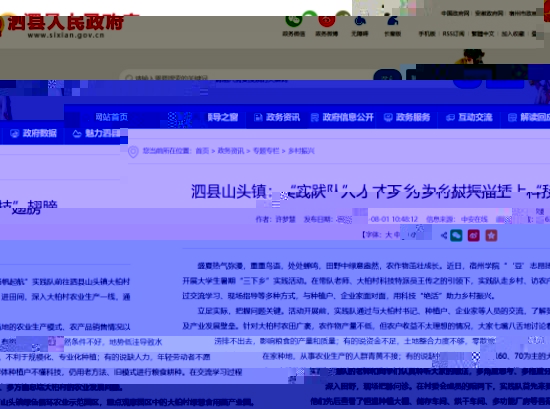The height and width of the screenshot is (409, 550).
Task: Open the 政务微博 red Weibo icon
Action: (x=327, y=20)
